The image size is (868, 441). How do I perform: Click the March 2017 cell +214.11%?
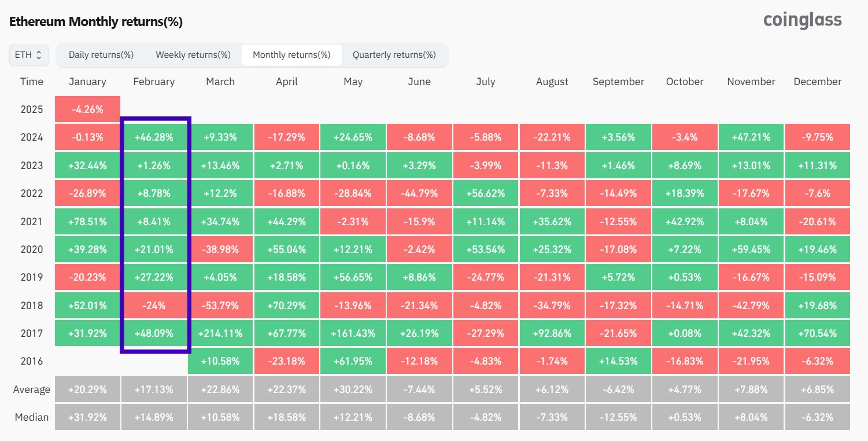pos(220,333)
